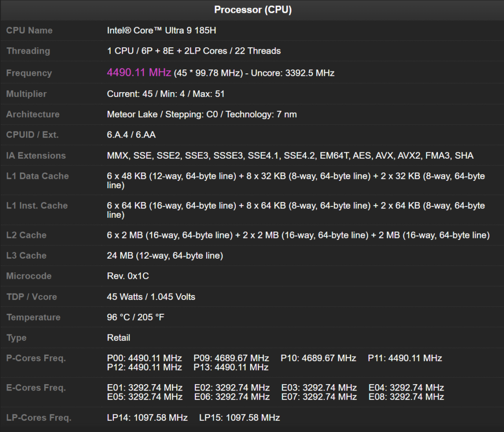Screen dimensions: 504x432
Task: Select the CPUID 6.A.4 / 6.AA value
Action: point(131,135)
